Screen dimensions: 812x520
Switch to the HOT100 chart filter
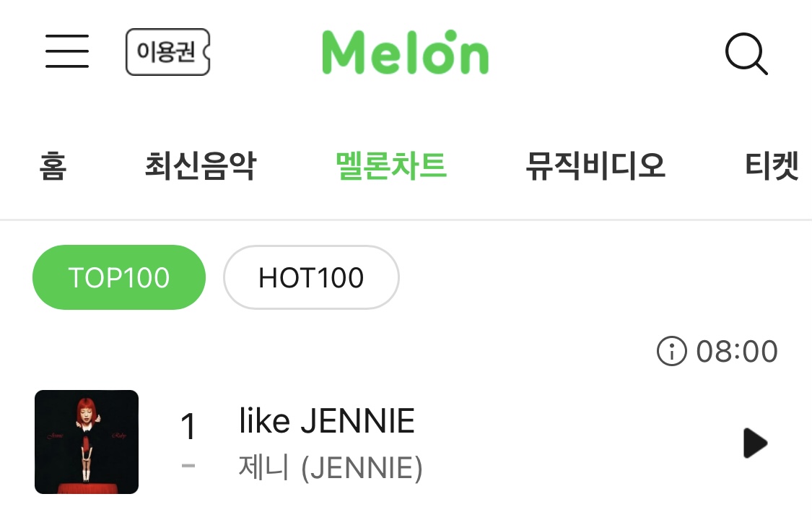311,277
